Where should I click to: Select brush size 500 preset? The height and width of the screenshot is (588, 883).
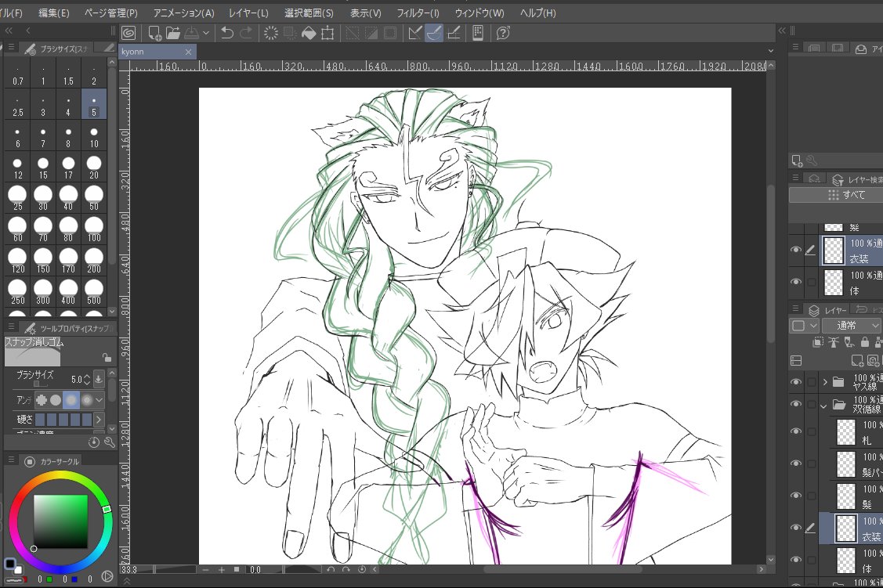94,293
